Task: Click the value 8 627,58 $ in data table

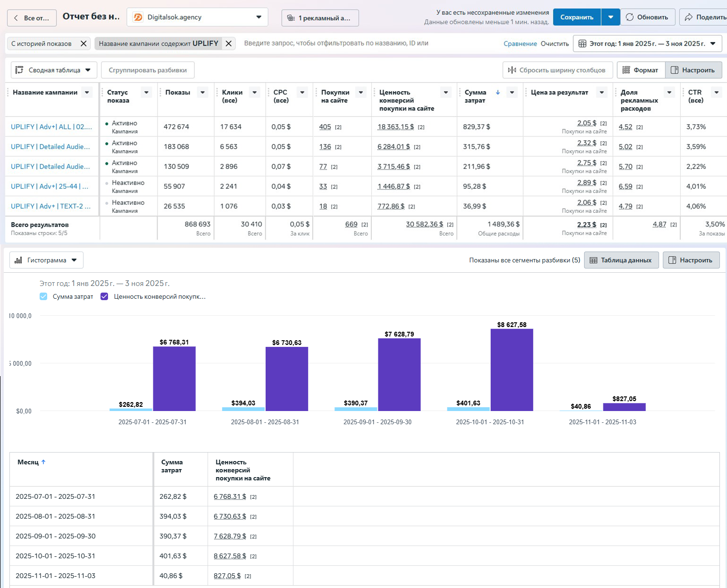Action: 230,556
